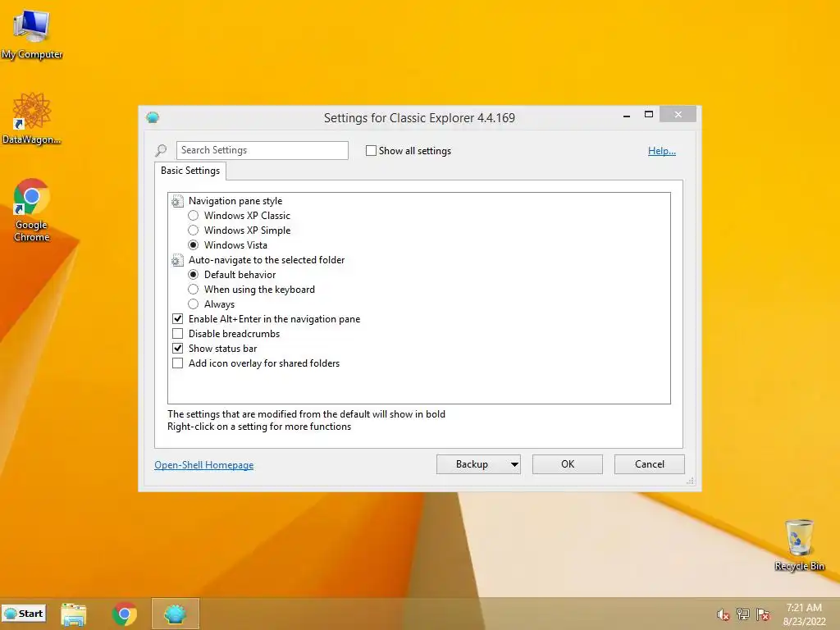Click the Cancel button
Viewport: 840px width, 630px height.
650,464
